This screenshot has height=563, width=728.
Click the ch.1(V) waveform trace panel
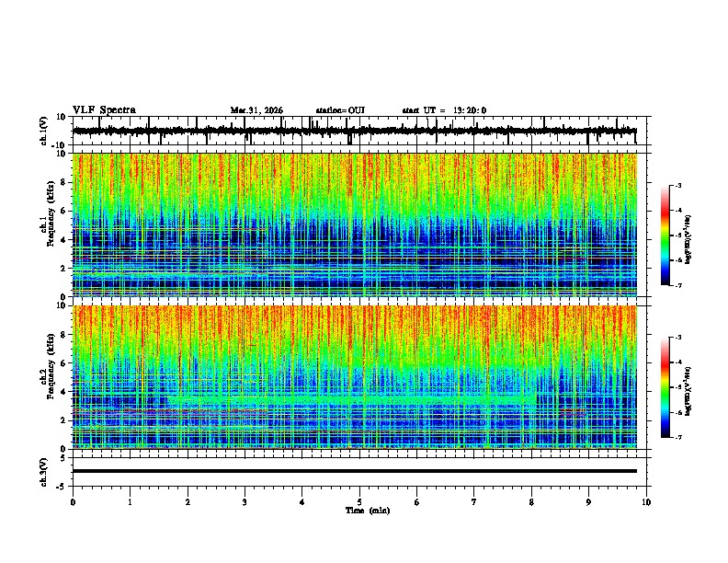coord(358,131)
